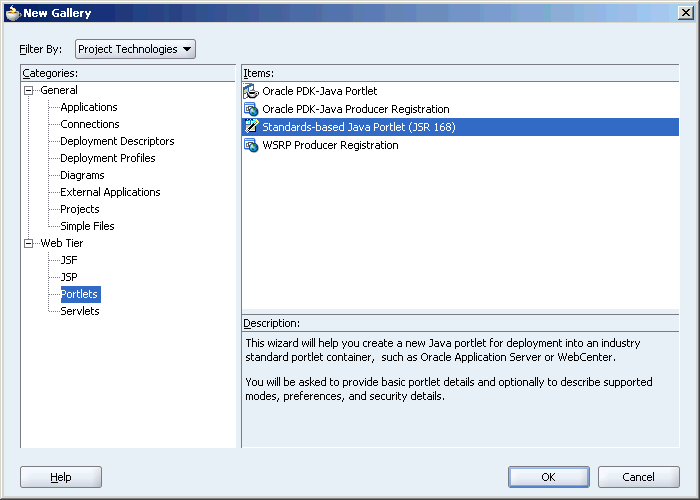The height and width of the screenshot is (500, 700).
Task: Click the Standards-based Java Portlet icon
Action: [251, 127]
